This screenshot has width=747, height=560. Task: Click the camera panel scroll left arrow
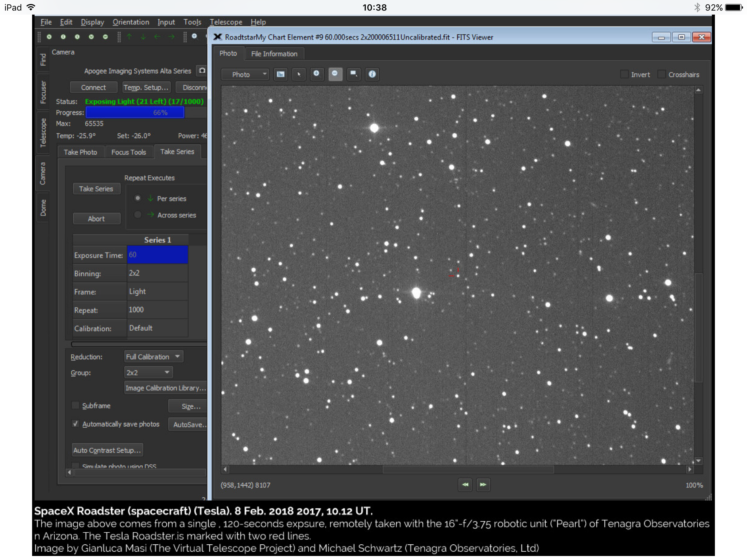(69, 472)
